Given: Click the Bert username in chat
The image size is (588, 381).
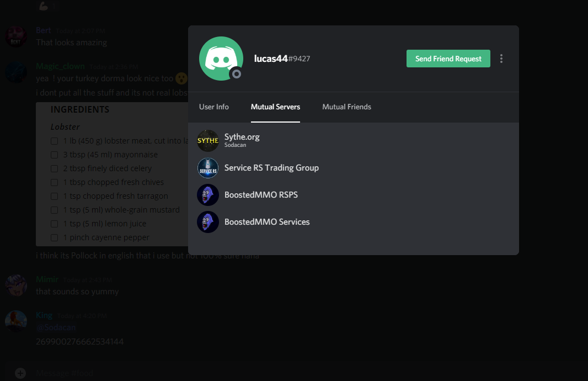Looking at the screenshot, I should coord(43,30).
